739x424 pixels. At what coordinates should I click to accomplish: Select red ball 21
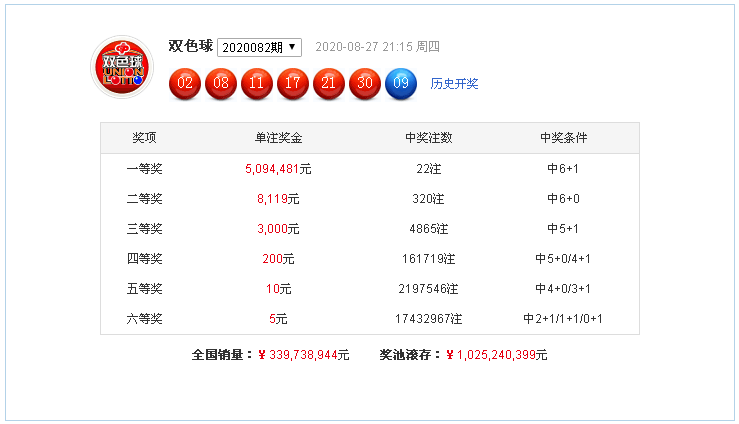click(x=329, y=83)
